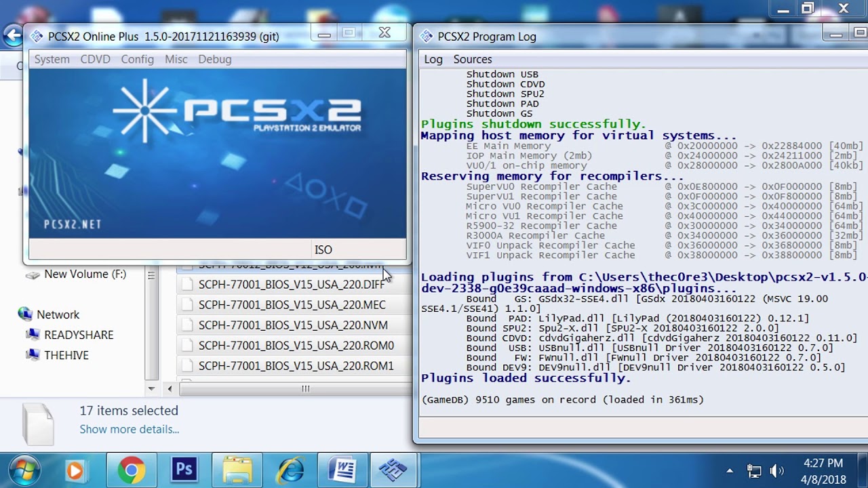
Task: Switch to PCSX2 taskbar icon
Action: coord(395,470)
